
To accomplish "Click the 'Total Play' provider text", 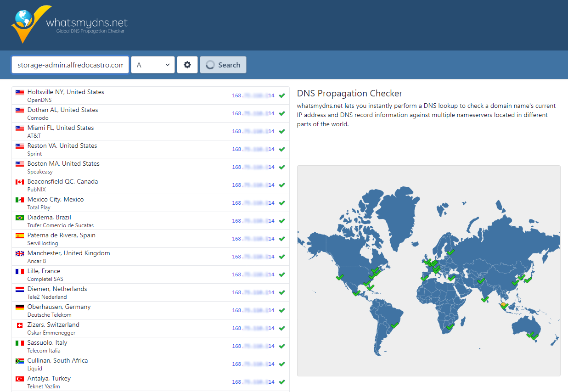I will [x=39, y=207].
